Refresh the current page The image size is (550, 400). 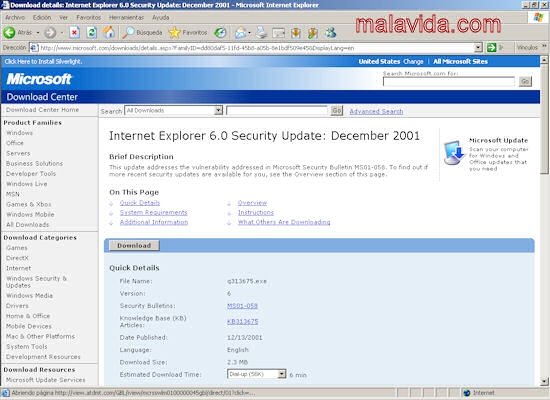point(92,33)
